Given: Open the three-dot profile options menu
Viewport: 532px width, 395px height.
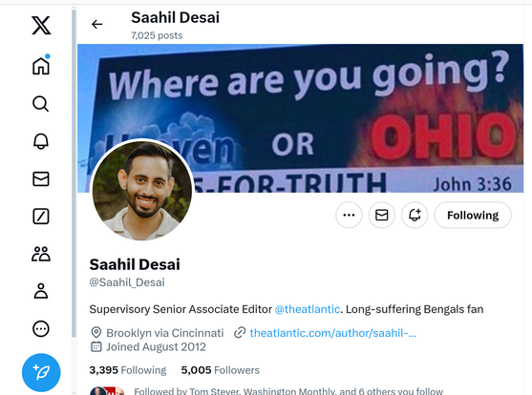Looking at the screenshot, I should [349, 215].
